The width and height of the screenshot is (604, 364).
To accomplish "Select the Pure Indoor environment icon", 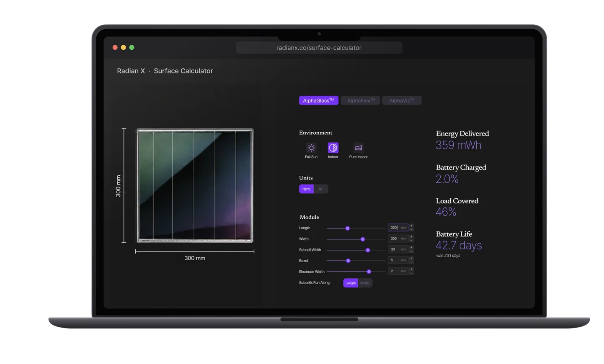I will pos(359,148).
